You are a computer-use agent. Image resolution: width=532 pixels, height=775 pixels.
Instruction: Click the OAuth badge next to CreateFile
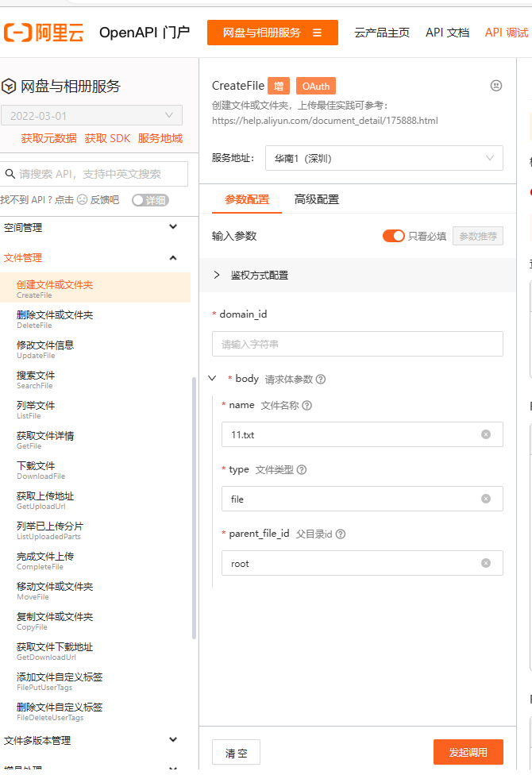[316, 86]
